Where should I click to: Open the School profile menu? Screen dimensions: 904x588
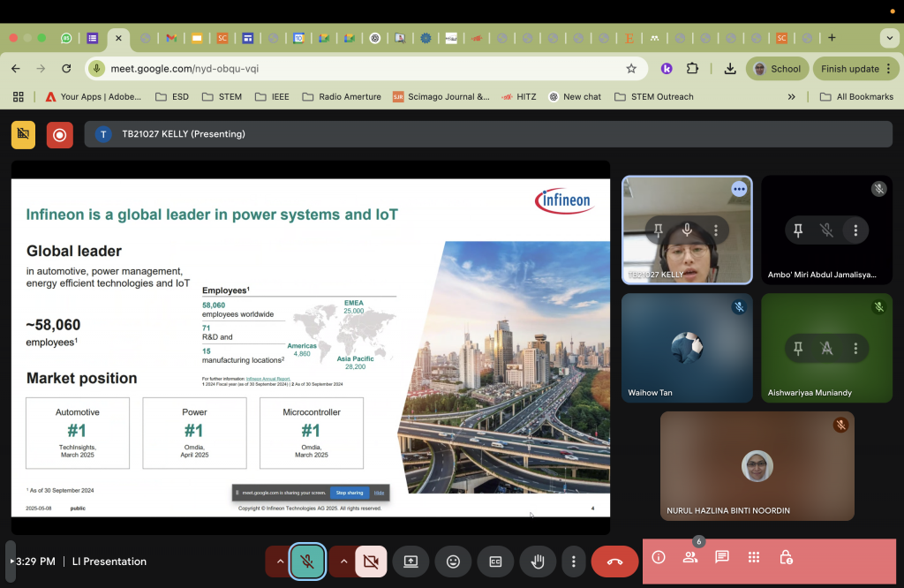tap(777, 69)
